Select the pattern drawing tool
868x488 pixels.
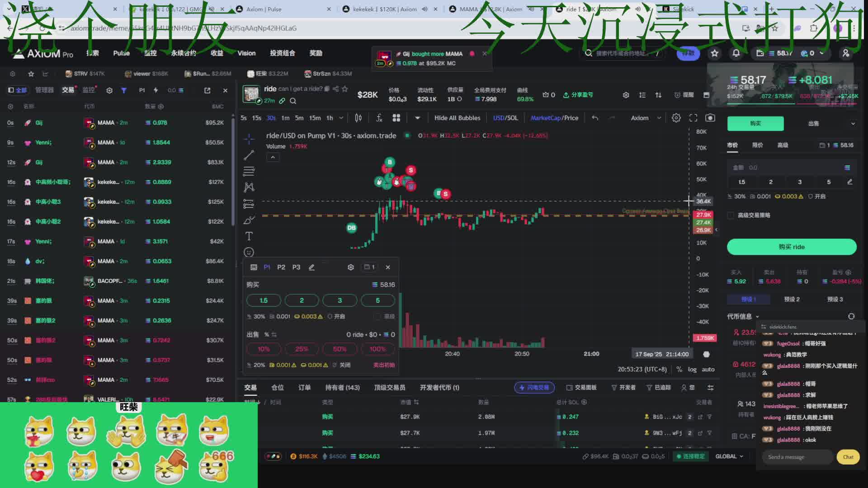coord(249,187)
